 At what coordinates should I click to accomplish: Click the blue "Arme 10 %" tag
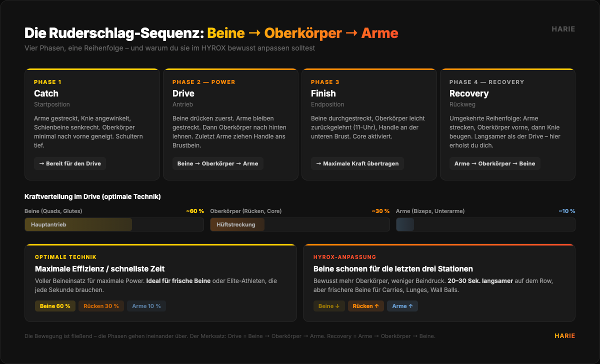point(146,306)
